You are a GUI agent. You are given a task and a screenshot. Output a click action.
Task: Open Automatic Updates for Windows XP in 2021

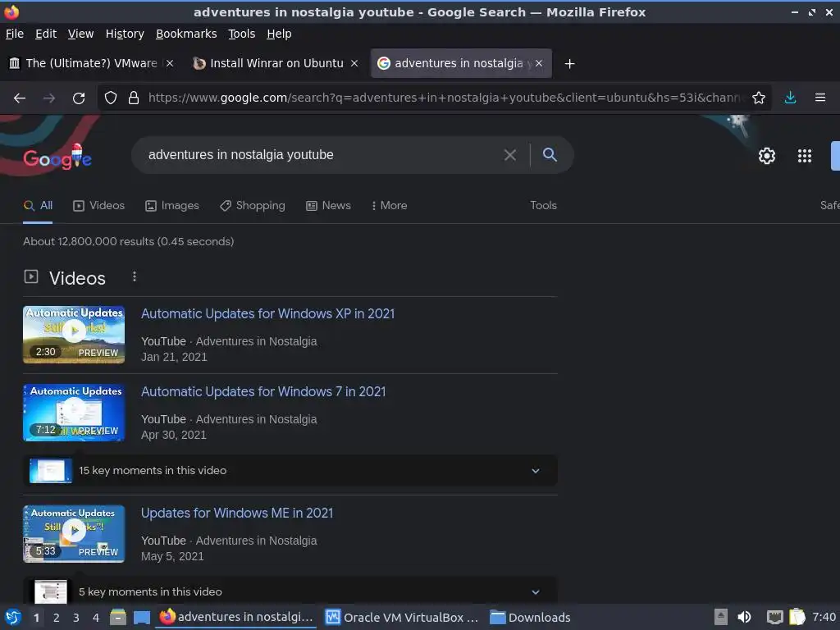click(x=267, y=314)
